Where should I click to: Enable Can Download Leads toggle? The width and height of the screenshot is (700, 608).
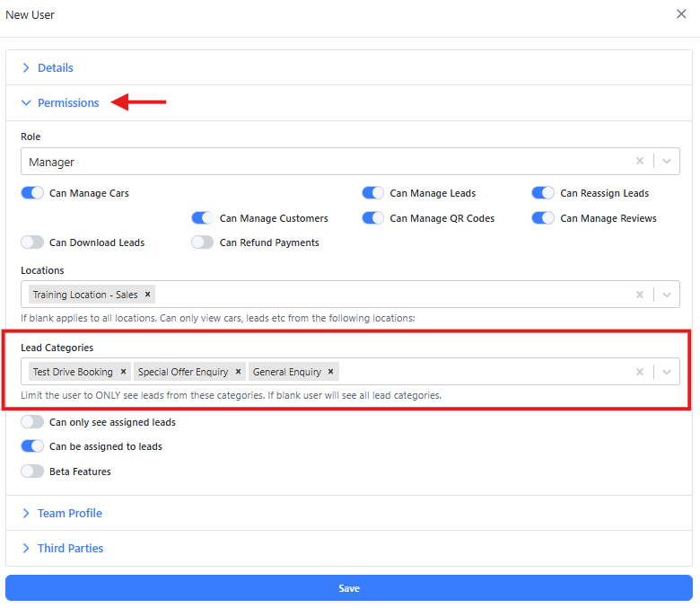coord(32,242)
